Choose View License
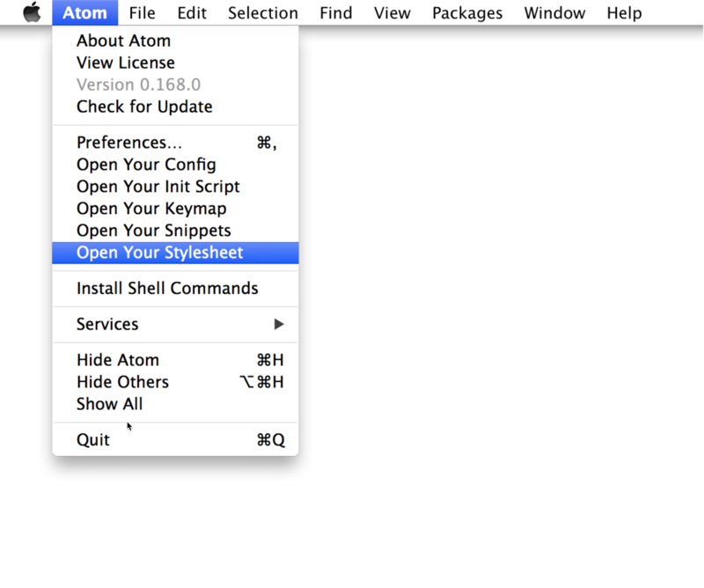The width and height of the screenshot is (704, 588). click(125, 62)
